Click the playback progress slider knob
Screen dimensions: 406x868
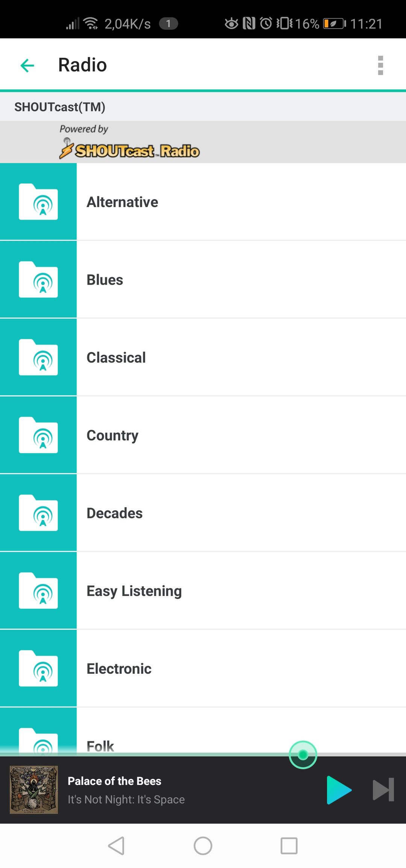point(303,755)
